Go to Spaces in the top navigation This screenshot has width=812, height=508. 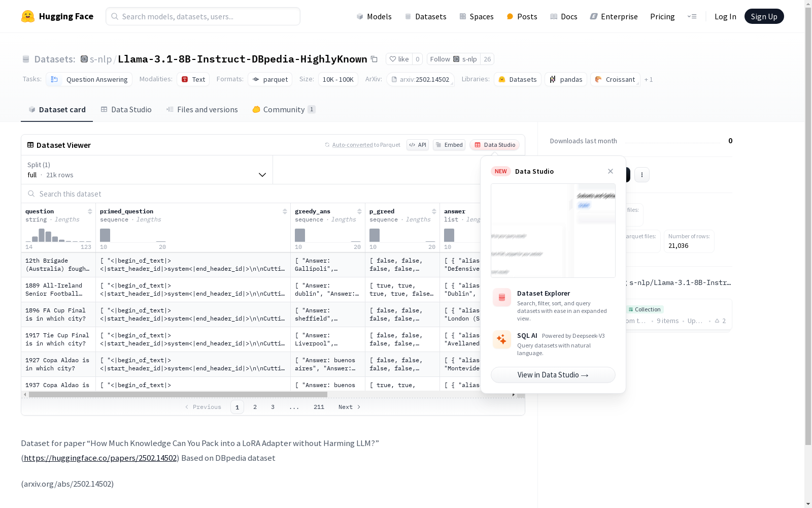tap(477, 16)
